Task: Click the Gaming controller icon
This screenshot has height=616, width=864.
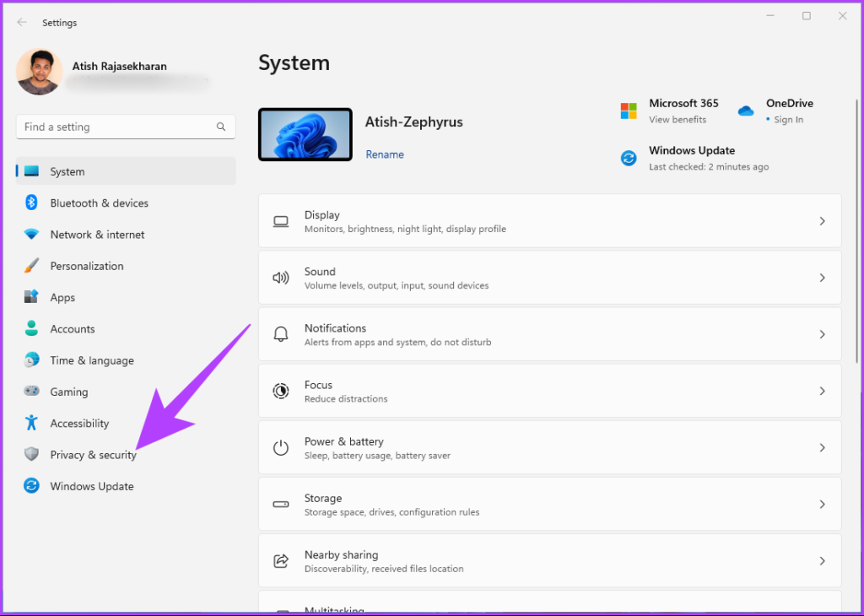Action: tap(31, 392)
